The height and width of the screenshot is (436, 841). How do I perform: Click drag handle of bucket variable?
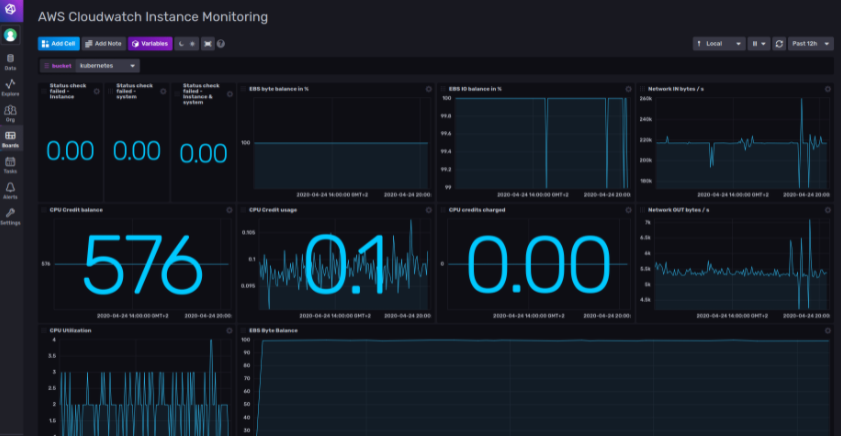point(47,66)
